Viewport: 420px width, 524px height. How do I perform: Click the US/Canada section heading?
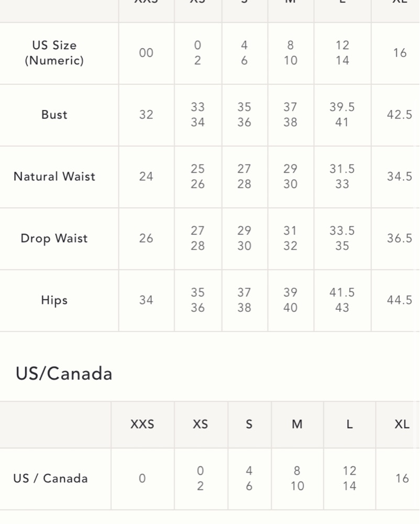[64, 374]
